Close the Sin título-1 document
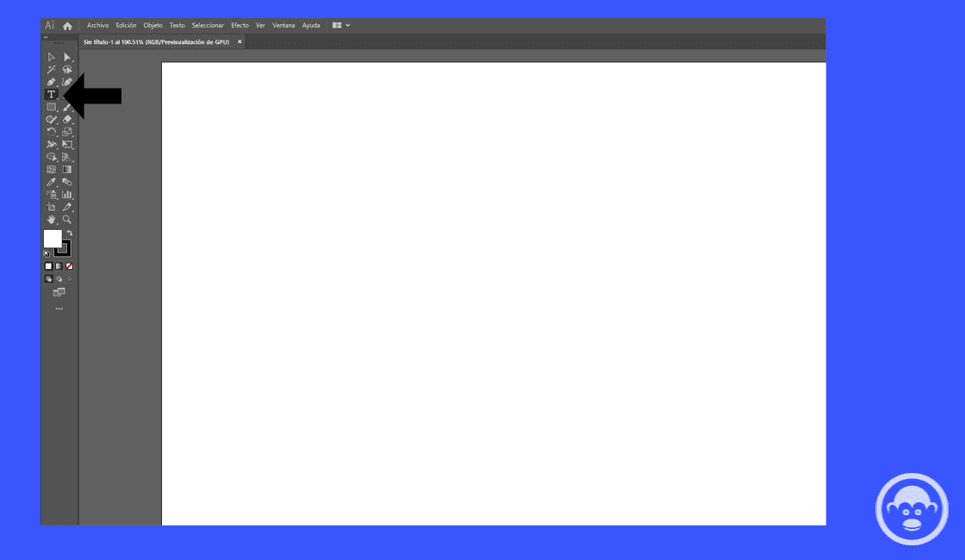Viewport: 965px width, 560px height. (238, 40)
